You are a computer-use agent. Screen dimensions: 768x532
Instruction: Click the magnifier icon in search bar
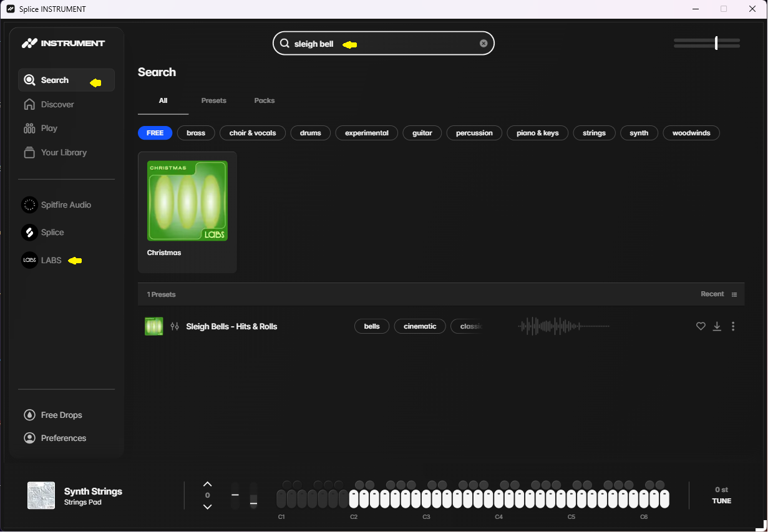pos(284,44)
